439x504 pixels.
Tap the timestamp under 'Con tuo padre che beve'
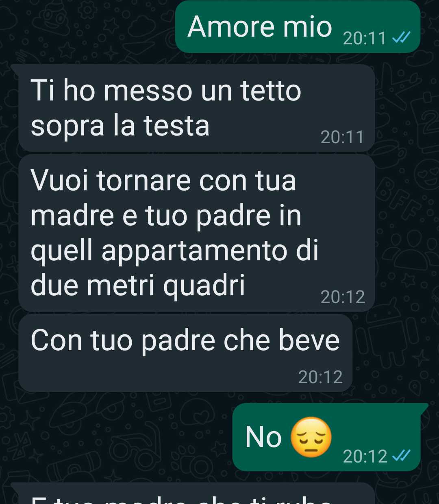[x=320, y=377]
